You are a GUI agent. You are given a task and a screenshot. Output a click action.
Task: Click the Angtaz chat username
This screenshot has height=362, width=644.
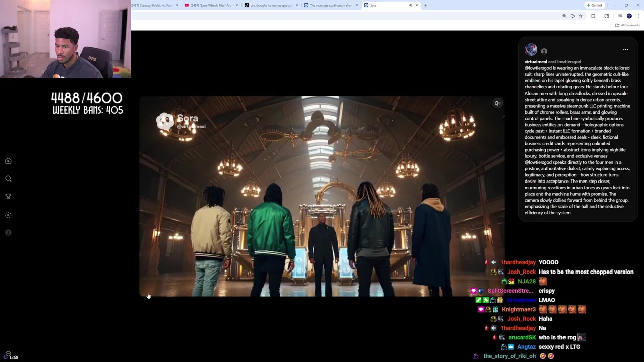click(x=526, y=347)
